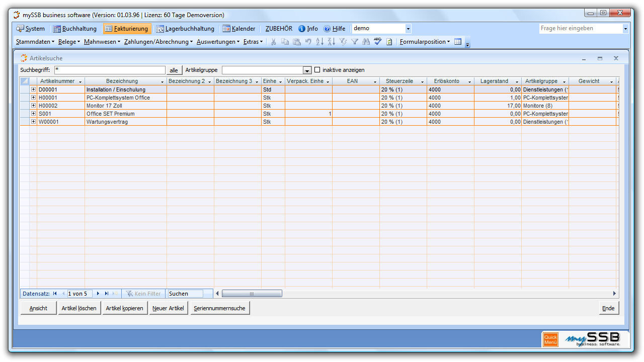
Task: Click the Hilfe question mark icon
Action: (327, 29)
